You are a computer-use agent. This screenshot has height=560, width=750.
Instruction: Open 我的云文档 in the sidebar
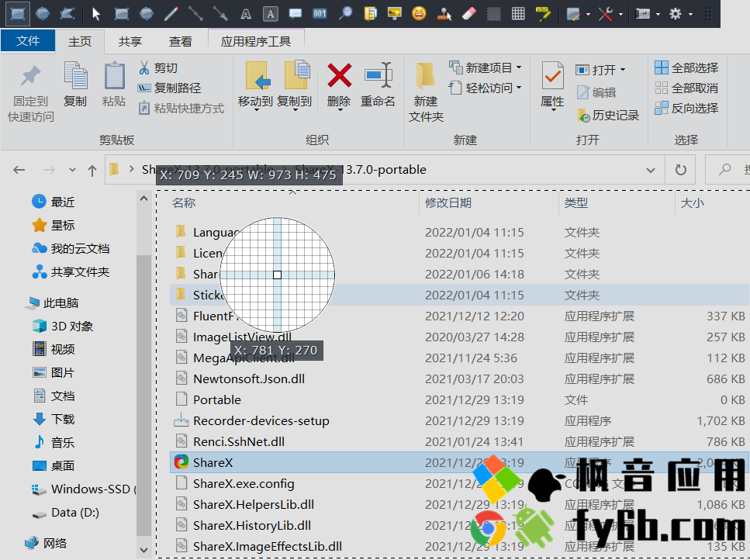pyautogui.click(x=71, y=249)
